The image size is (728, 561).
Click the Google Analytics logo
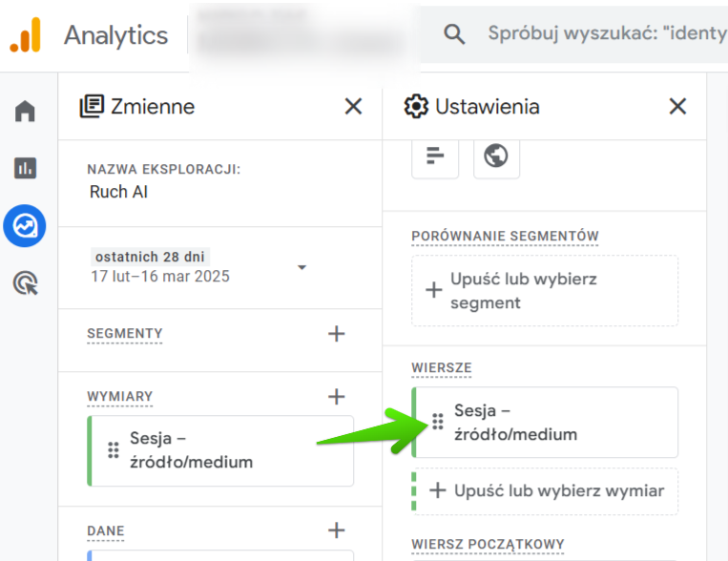[x=26, y=35]
